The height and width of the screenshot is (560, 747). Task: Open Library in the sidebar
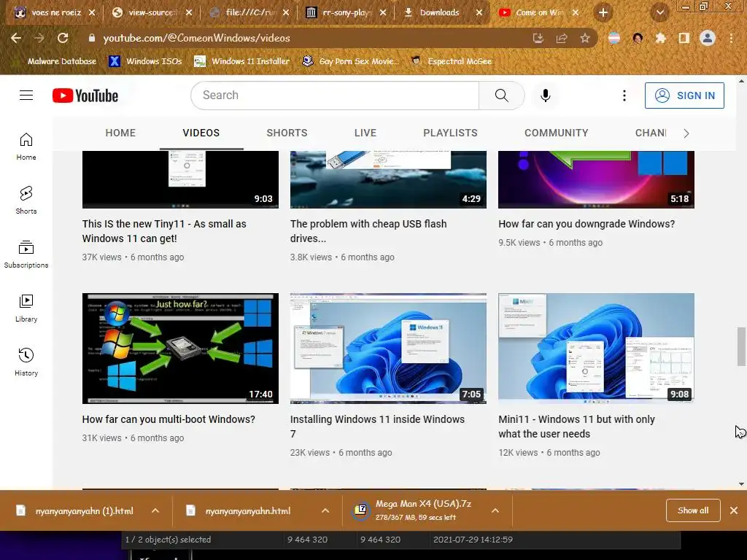click(x=26, y=308)
